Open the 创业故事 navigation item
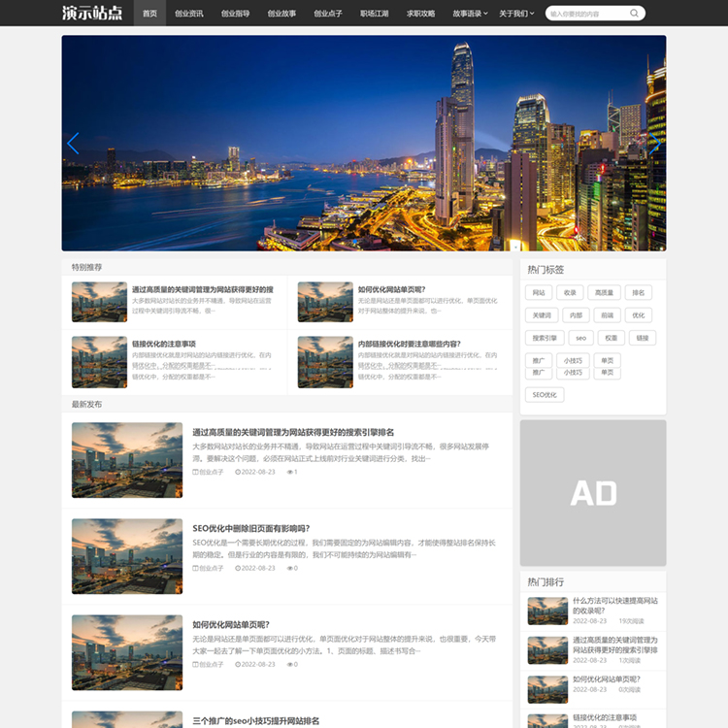728x728 pixels. pos(281,14)
